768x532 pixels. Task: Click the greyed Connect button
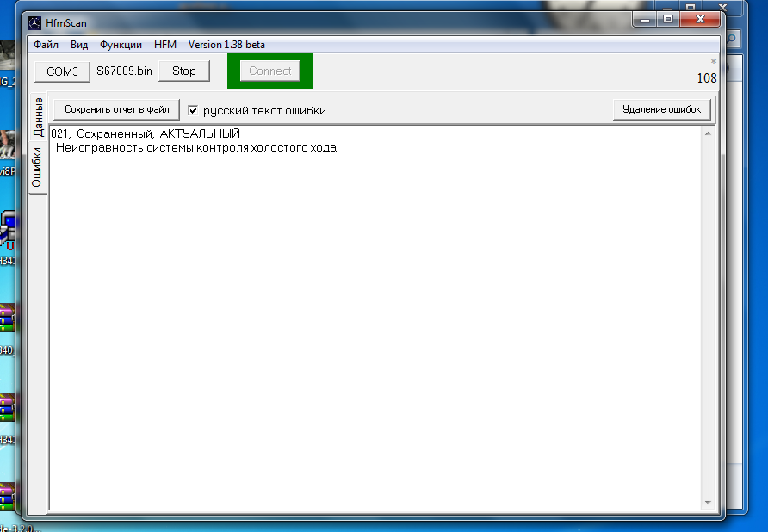(269, 71)
